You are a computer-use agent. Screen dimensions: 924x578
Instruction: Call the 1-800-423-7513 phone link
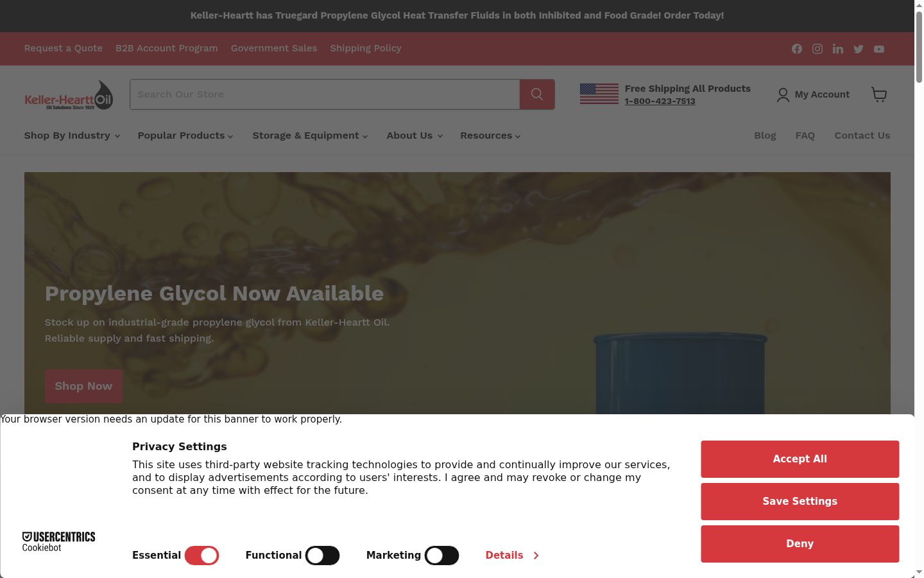pos(660,101)
